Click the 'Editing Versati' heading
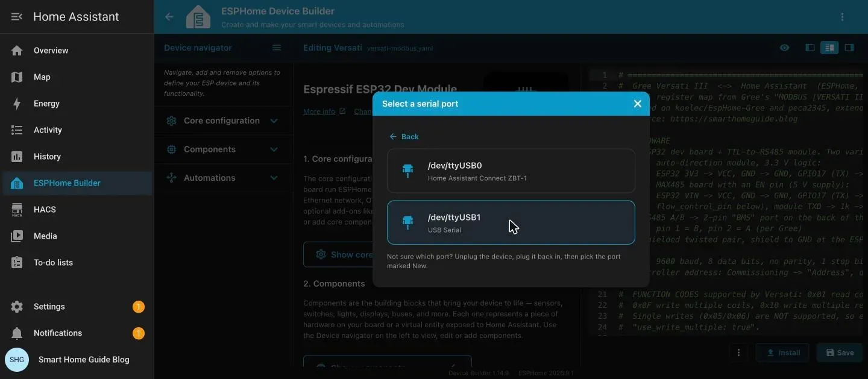The width and height of the screenshot is (868, 379). point(333,48)
